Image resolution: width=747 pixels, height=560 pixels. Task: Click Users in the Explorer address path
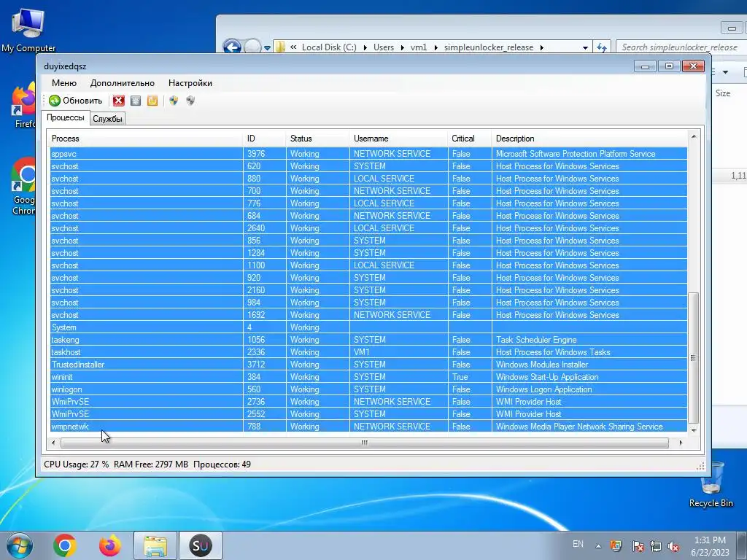(384, 47)
